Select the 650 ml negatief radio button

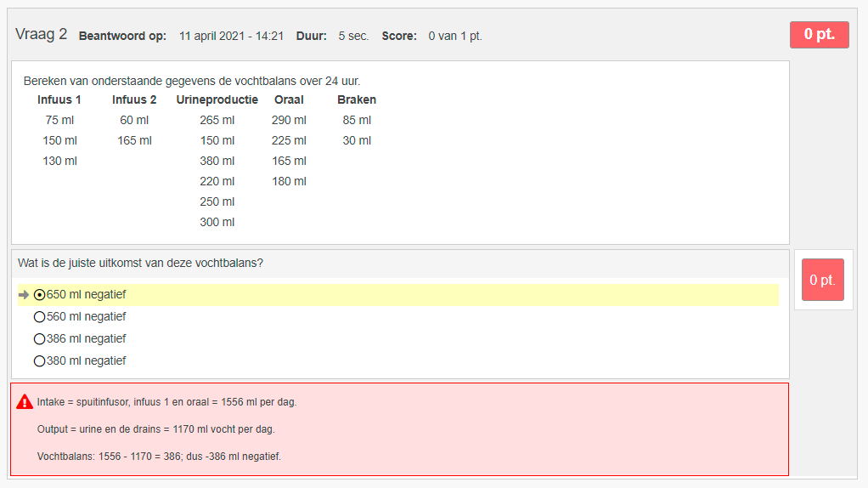point(39,295)
